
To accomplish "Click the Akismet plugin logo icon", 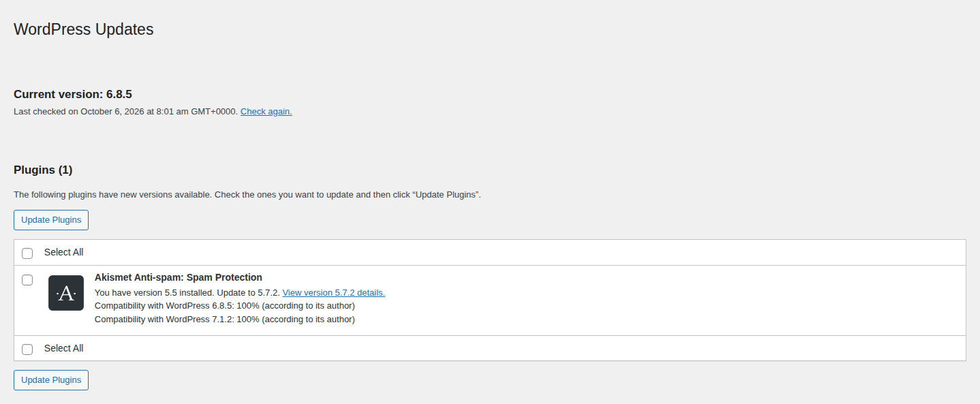I will pyautogui.click(x=66, y=293).
